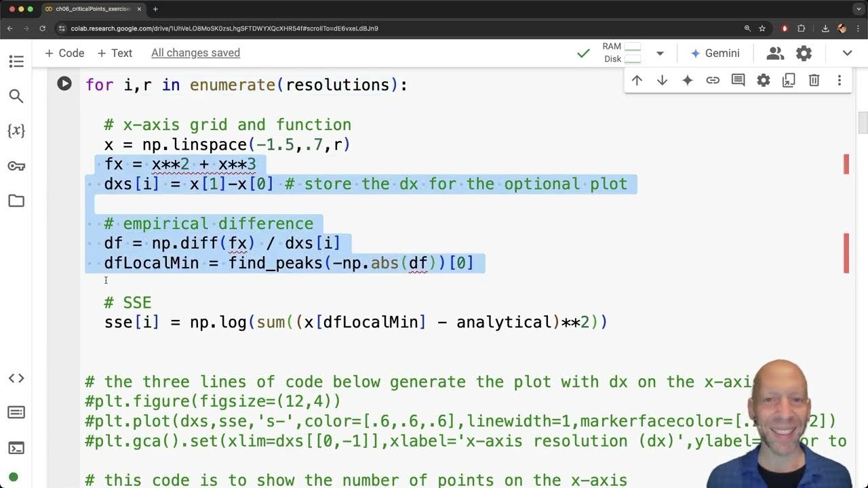Run the code cell with the play button
The width and height of the screenshot is (868, 488).
point(64,83)
